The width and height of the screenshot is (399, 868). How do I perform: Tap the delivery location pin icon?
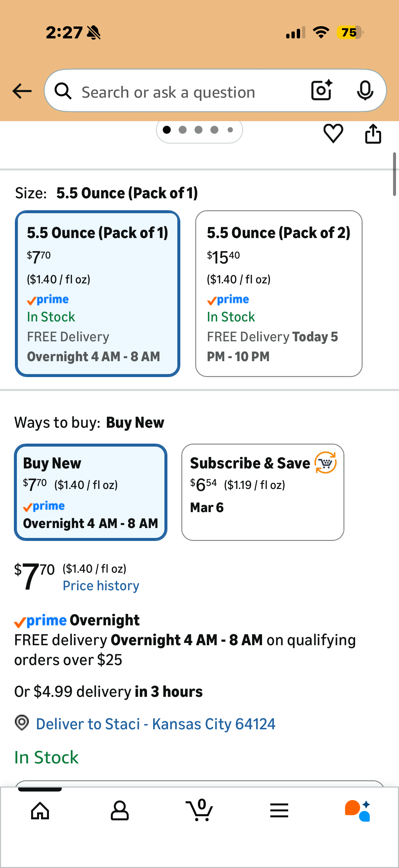point(22,723)
